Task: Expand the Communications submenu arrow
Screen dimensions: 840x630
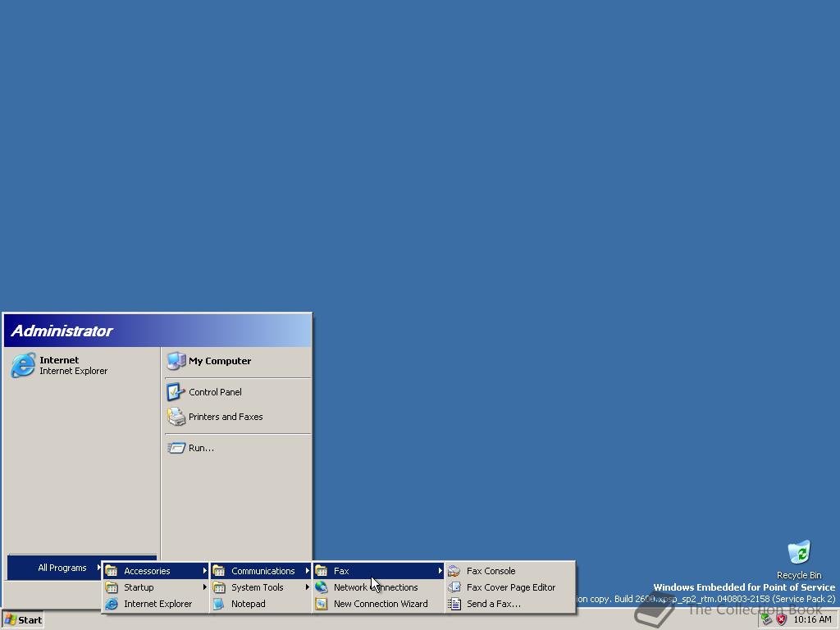Action: (307, 571)
